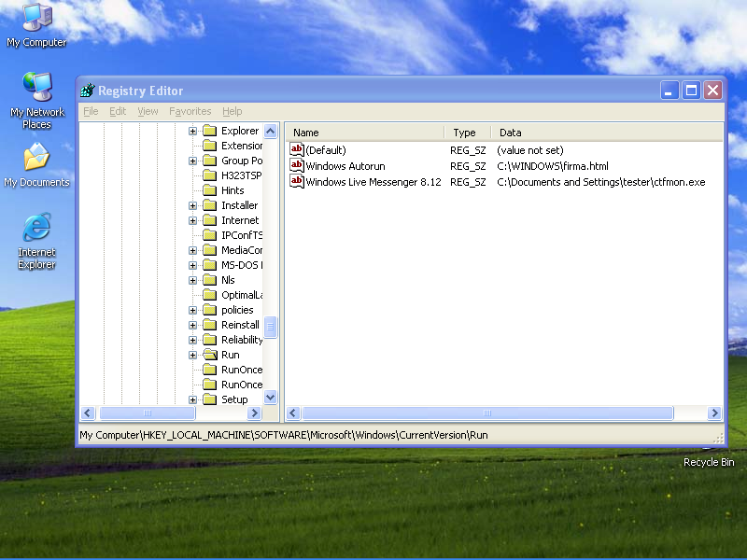The width and height of the screenshot is (747, 560).
Task: Click the Data column header
Action: 606,133
